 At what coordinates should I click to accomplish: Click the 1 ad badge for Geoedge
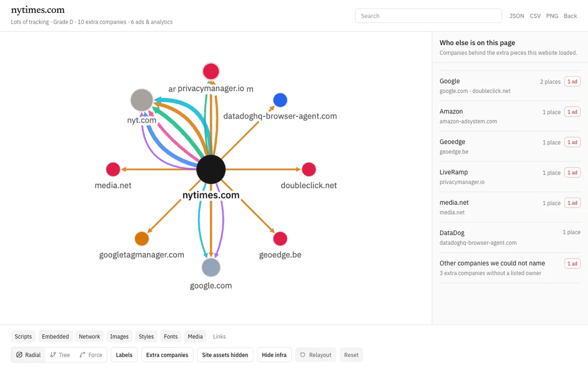tap(572, 142)
